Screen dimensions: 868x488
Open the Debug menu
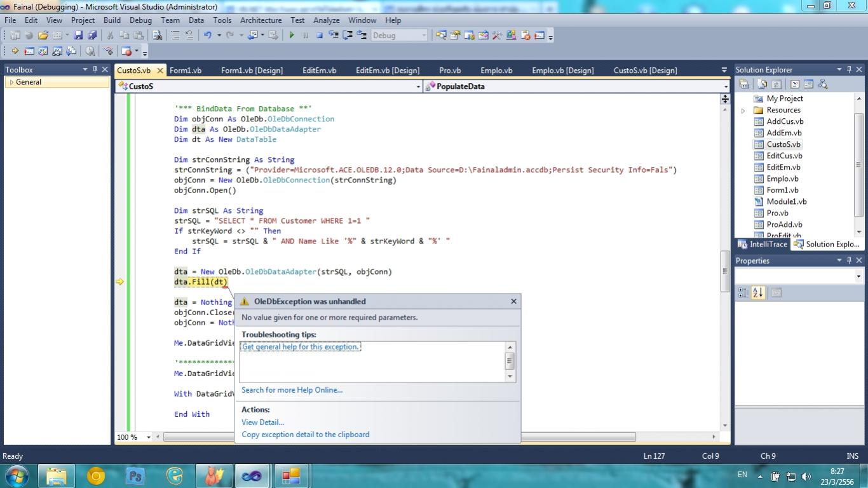(x=140, y=20)
